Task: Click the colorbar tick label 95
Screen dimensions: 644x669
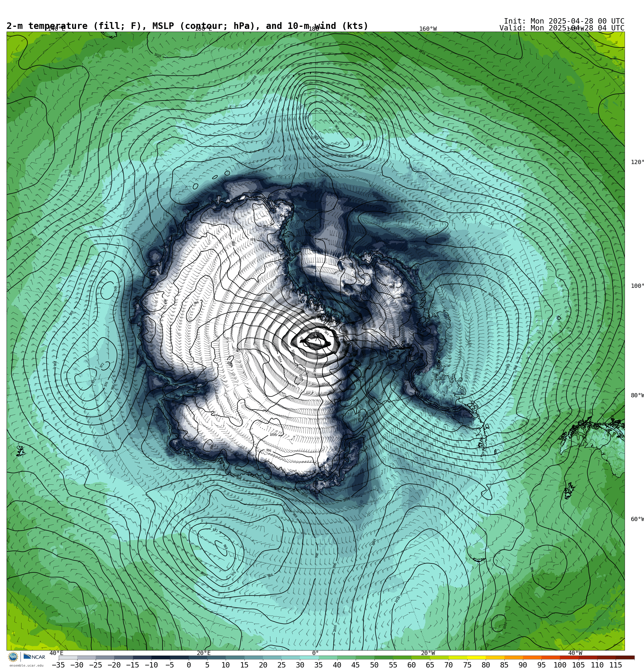Action: point(541,665)
